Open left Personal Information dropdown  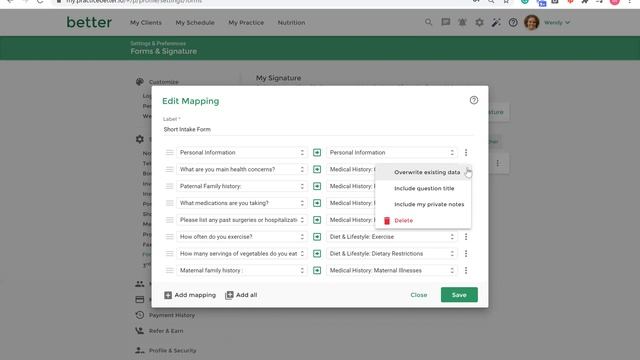pos(242,153)
